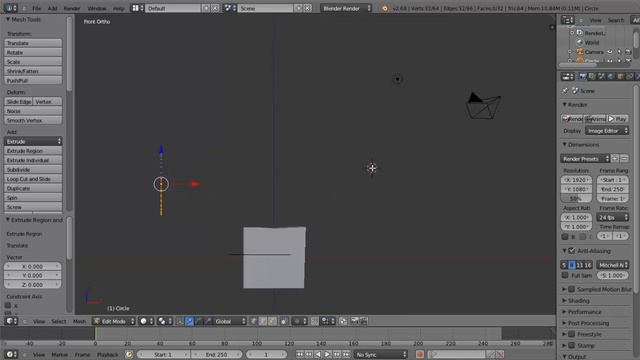Choose vertex select mode icon
This screenshot has width=640, height=360.
coord(253,321)
